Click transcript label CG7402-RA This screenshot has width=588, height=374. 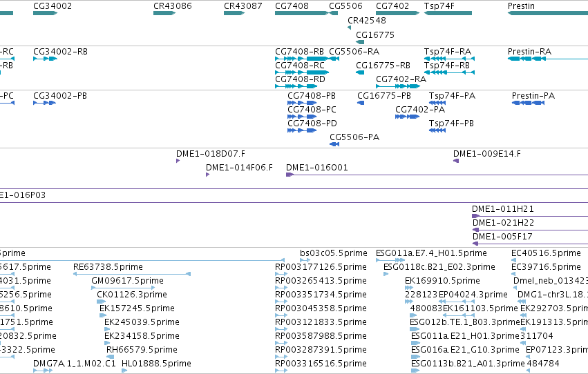point(401,79)
